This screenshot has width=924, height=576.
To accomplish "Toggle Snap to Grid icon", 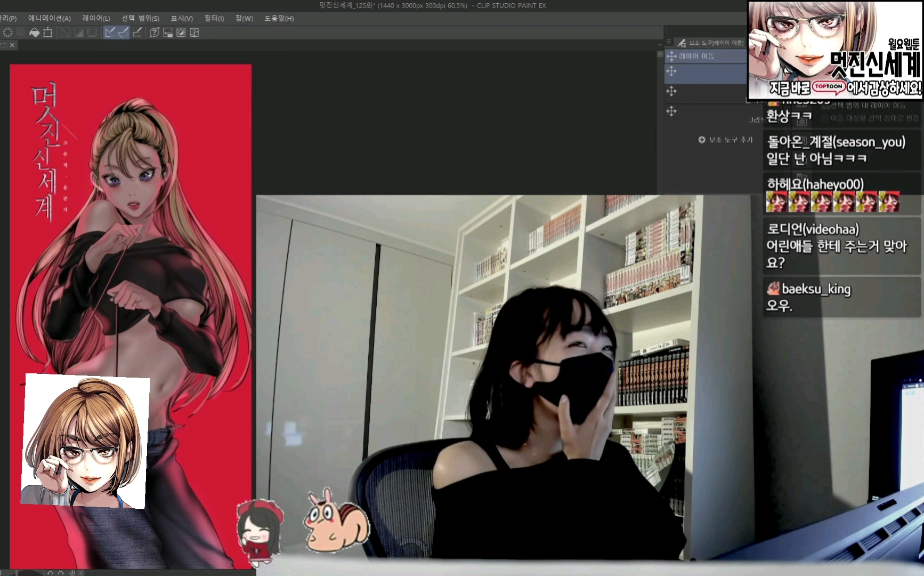I will coord(137,33).
